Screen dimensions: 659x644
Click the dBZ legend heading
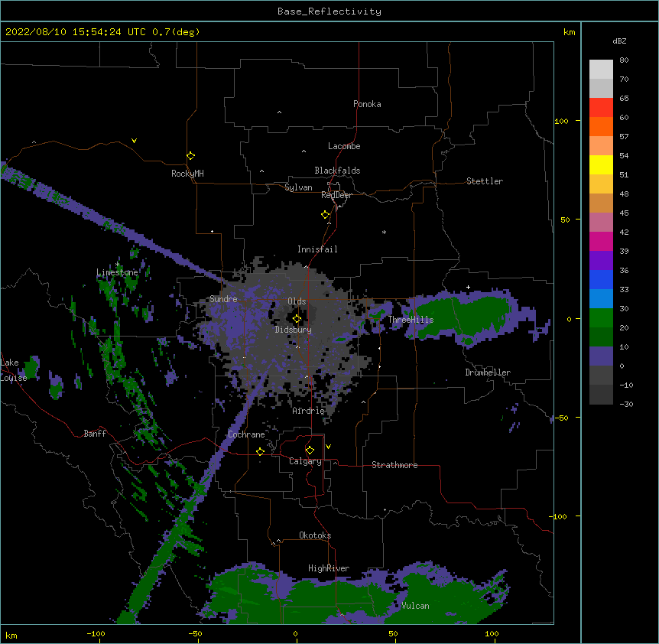(x=619, y=41)
